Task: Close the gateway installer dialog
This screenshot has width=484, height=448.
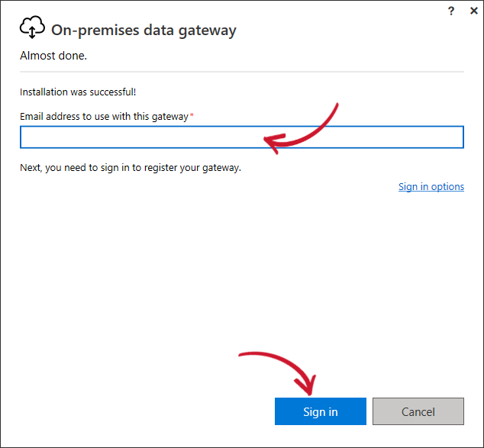Action: [473, 11]
